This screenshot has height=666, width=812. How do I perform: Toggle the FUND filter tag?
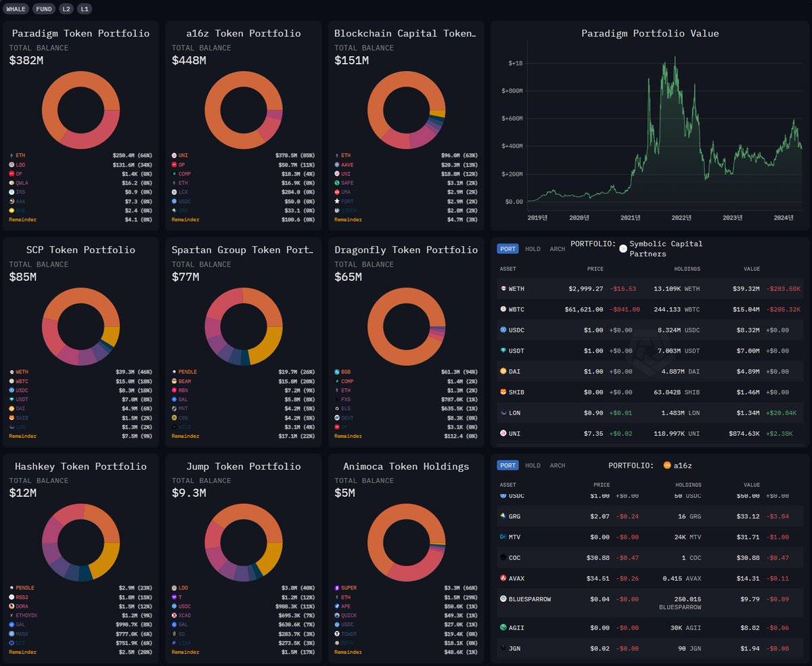(44, 9)
